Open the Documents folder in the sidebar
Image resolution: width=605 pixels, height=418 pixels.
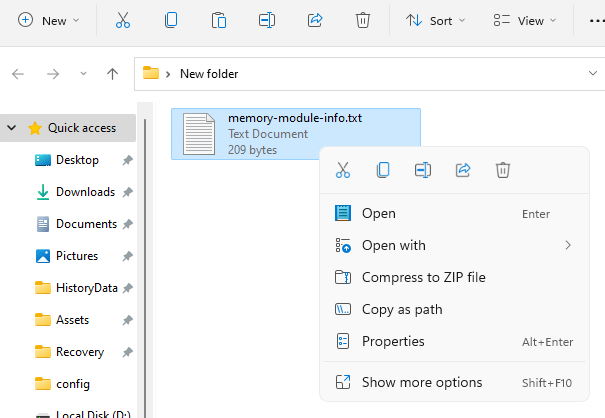(x=86, y=224)
